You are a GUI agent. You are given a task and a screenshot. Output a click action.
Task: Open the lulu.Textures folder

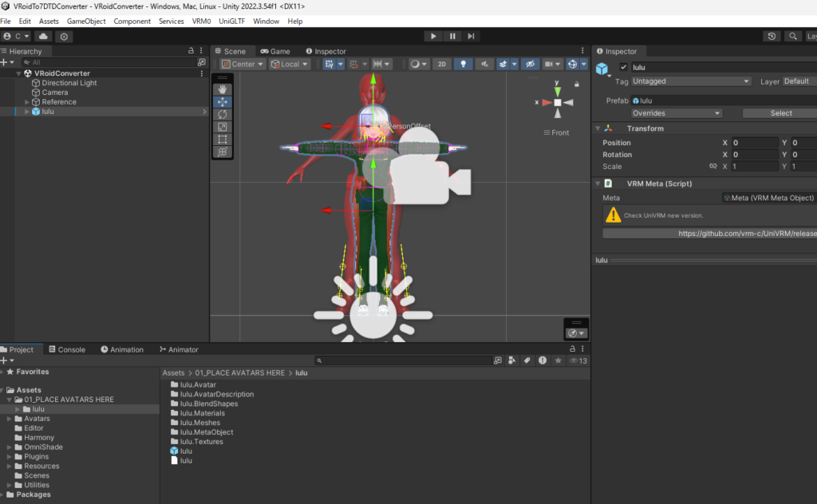(201, 442)
